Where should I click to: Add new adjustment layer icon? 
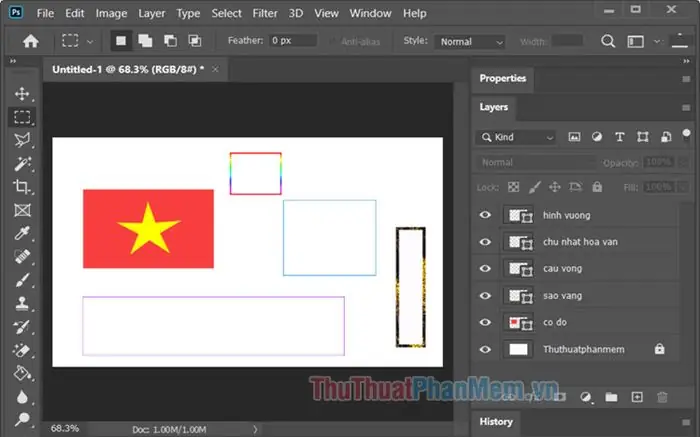[x=586, y=397]
